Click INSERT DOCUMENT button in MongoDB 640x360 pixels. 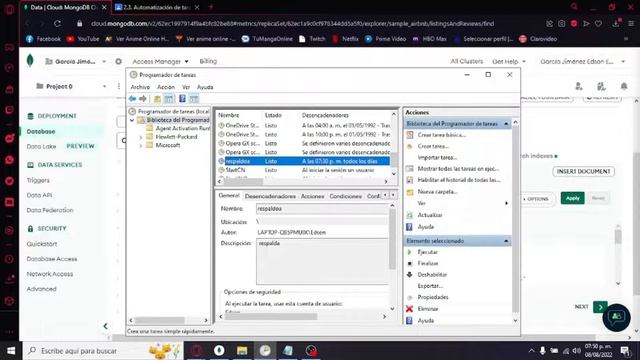pos(583,171)
